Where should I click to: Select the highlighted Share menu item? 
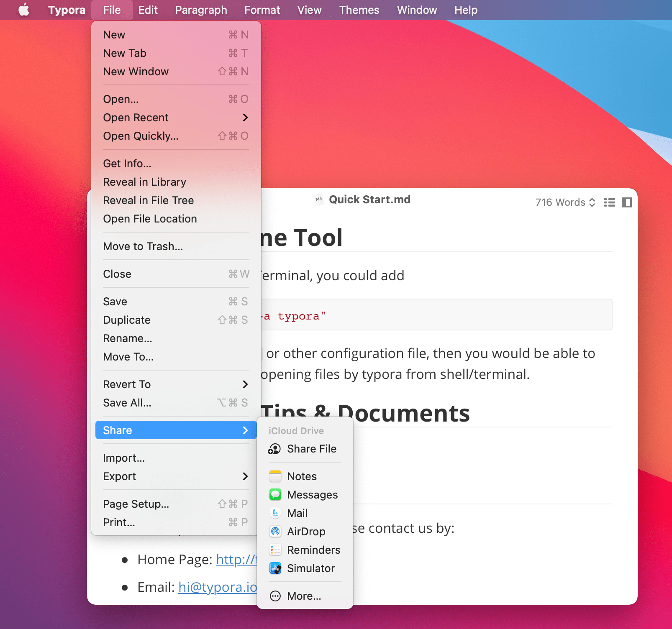pos(176,430)
